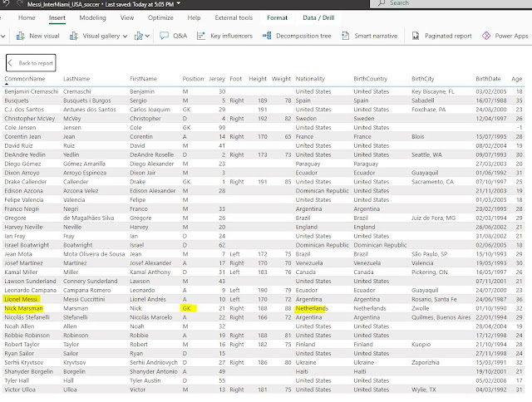Sort by Age column header
The image size is (532, 402).
click(517, 79)
